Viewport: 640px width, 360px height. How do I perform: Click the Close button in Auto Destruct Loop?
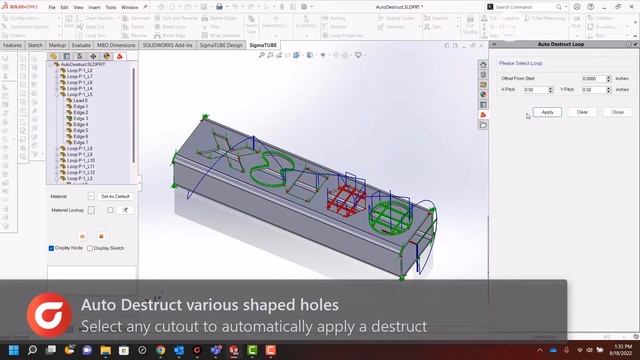click(x=618, y=112)
